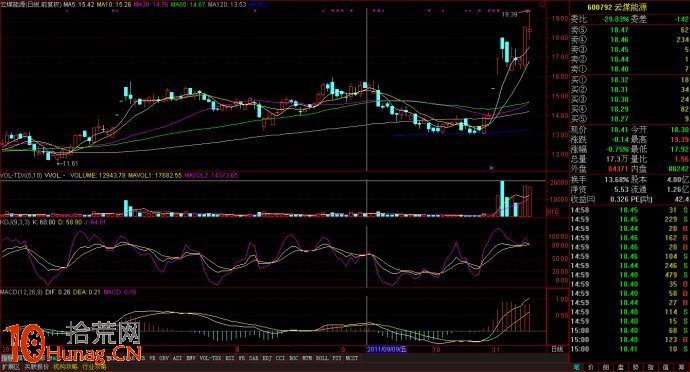Click the small blue arrow marker in chart
The image size is (690, 372).
(x=492, y=168)
